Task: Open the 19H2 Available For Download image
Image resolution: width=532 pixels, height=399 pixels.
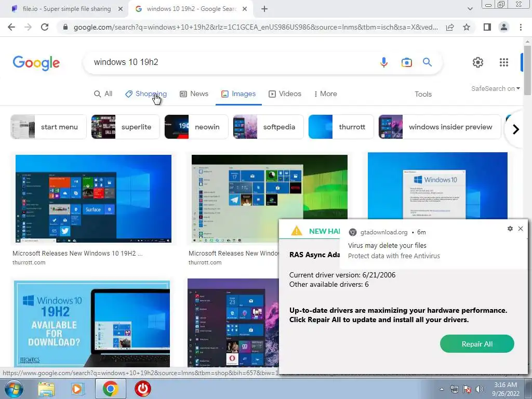Action: [91, 324]
